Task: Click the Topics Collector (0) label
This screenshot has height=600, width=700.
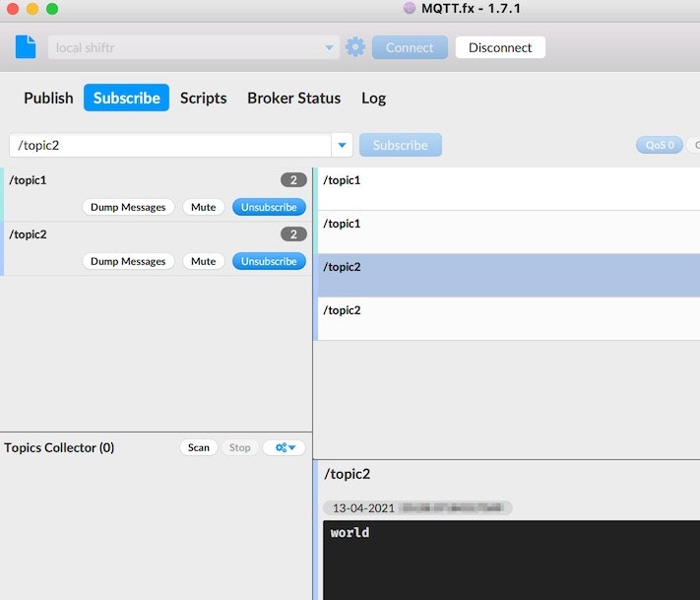Action: (59, 447)
